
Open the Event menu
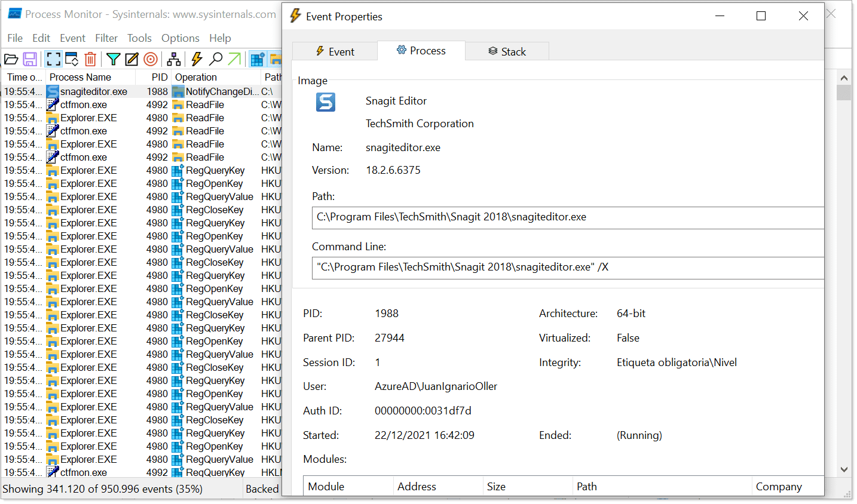[72, 38]
